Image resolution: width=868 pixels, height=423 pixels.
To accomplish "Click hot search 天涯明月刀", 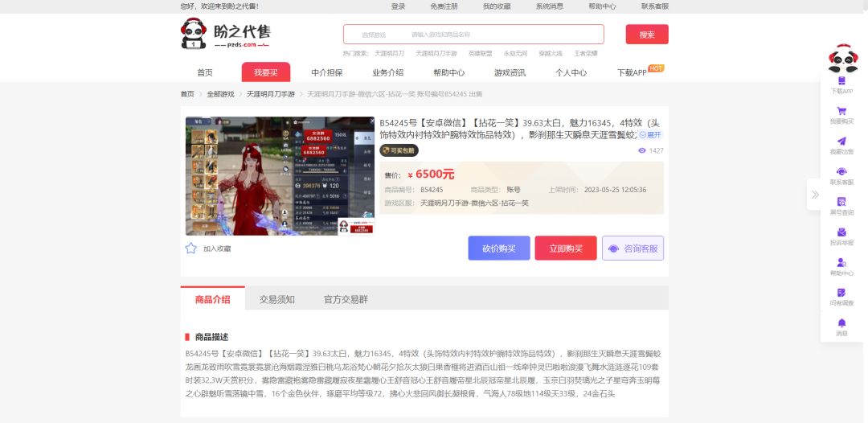I will point(389,54).
